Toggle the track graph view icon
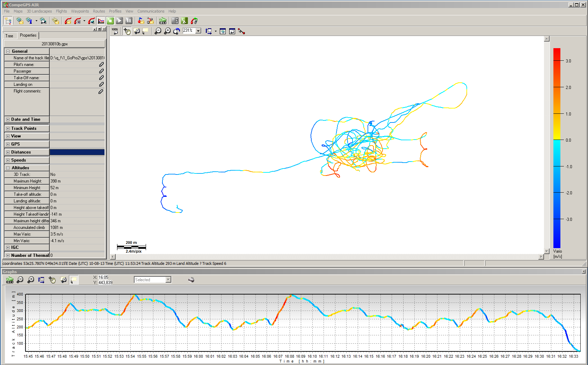 point(101,21)
